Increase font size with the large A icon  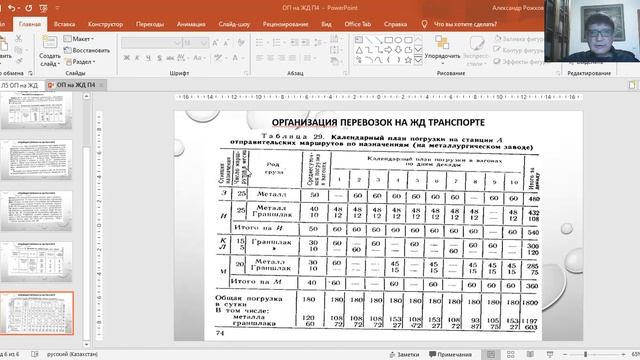point(215,43)
